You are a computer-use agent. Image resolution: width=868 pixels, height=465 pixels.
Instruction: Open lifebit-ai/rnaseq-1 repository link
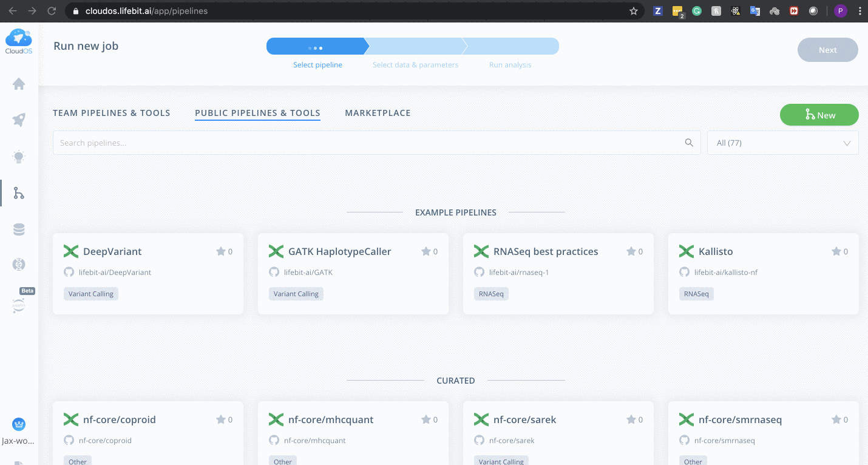coord(519,272)
